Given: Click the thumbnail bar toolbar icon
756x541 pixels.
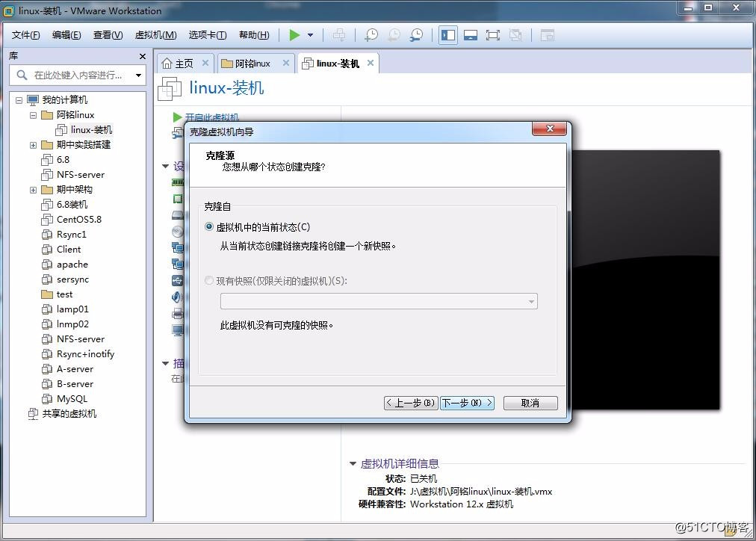Looking at the screenshot, I should coord(470,35).
